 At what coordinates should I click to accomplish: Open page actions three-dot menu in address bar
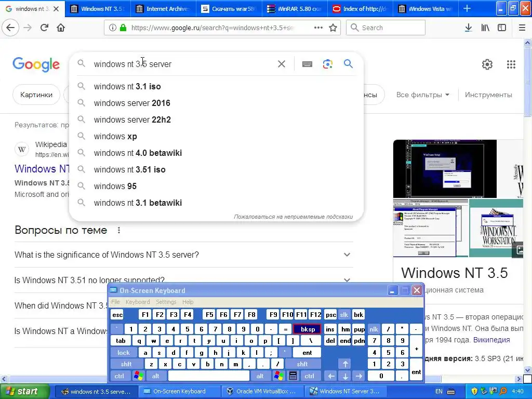[318, 28]
